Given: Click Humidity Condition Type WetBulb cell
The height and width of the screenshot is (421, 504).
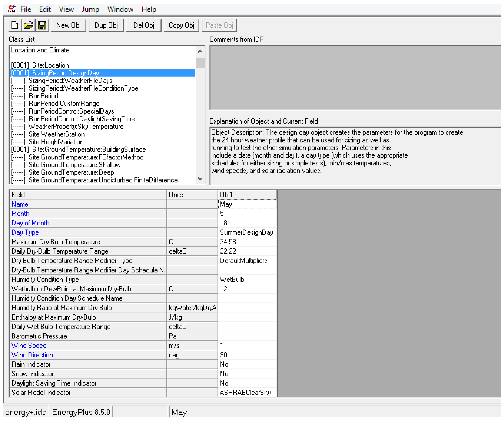Looking at the screenshot, I should [247, 279].
